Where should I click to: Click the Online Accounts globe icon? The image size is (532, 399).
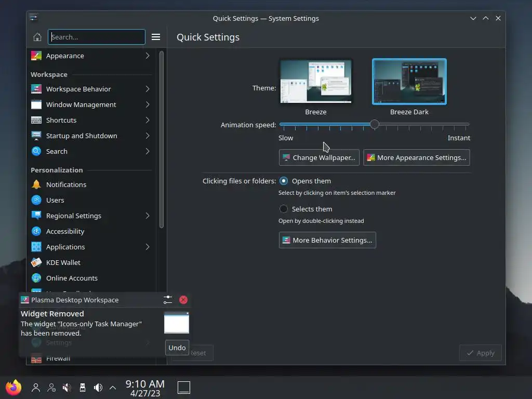pyautogui.click(x=36, y=278)
